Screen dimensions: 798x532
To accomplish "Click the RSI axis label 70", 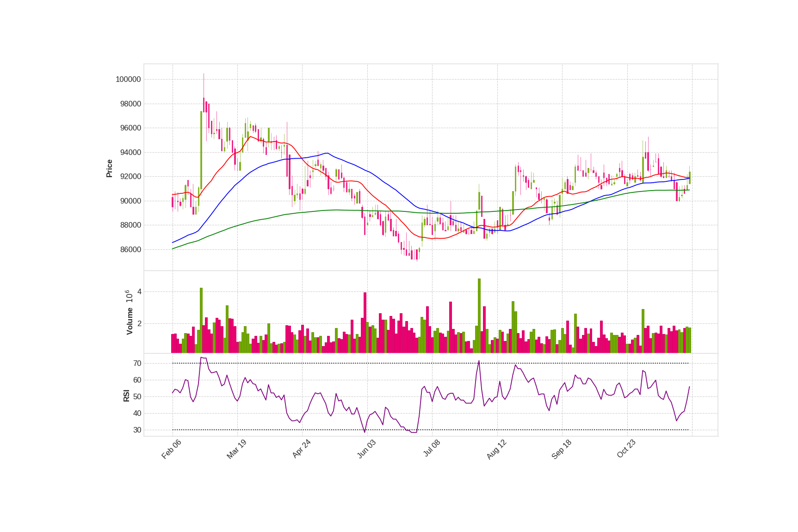I will (x=137, y=364).
